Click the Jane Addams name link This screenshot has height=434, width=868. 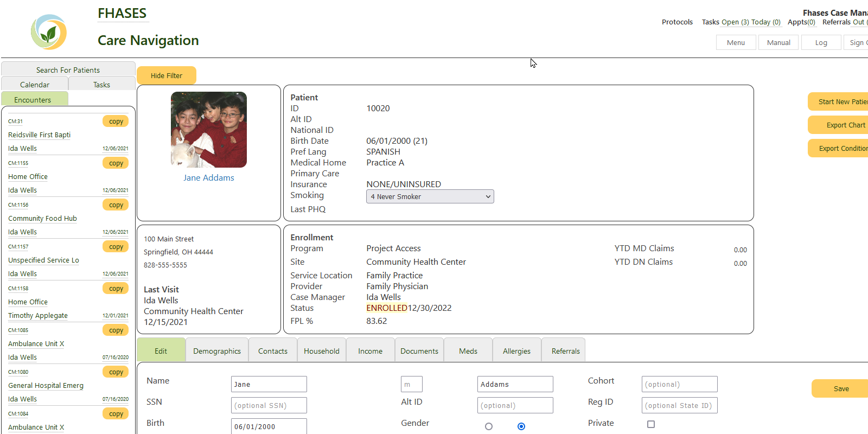click(209, 177)
